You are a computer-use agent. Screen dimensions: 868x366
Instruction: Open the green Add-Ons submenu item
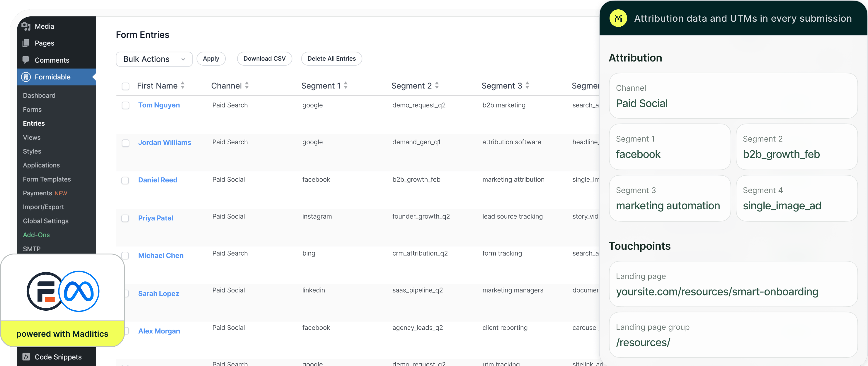click(x=36, y=235)
